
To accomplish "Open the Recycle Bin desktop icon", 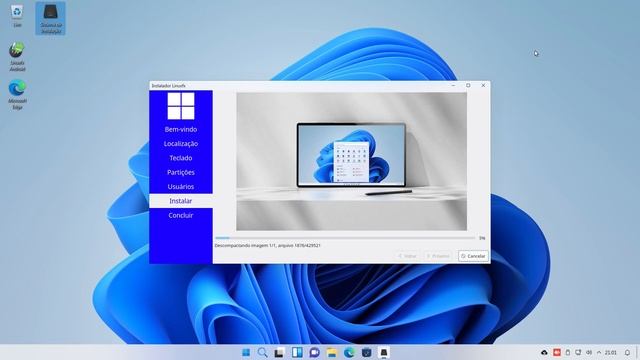I will point(17,16).
